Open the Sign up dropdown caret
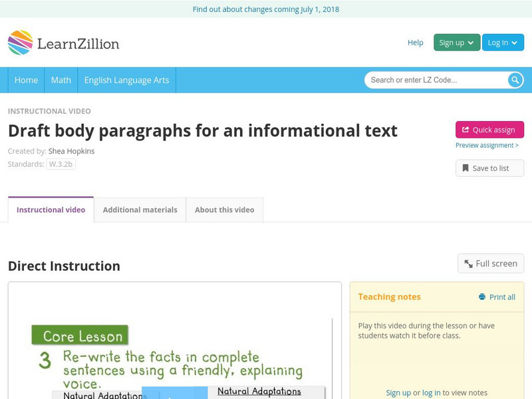532x399 pixels. 470,42
